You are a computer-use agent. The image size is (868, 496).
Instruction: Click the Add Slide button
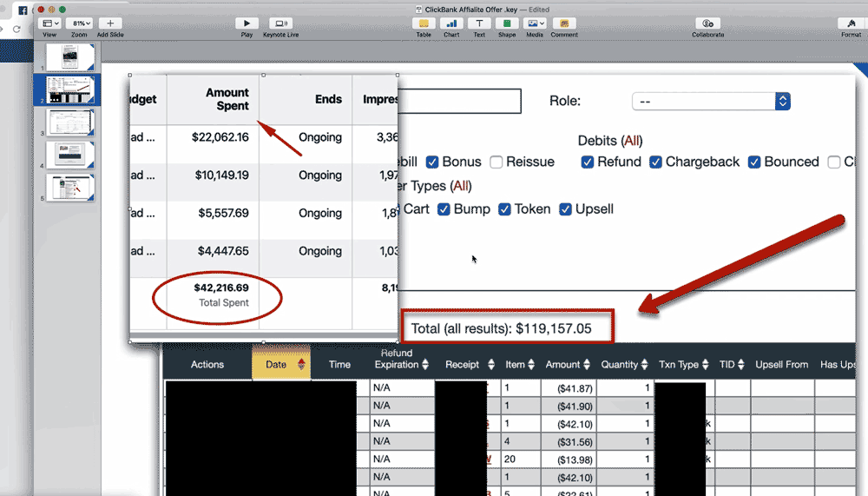110,23
